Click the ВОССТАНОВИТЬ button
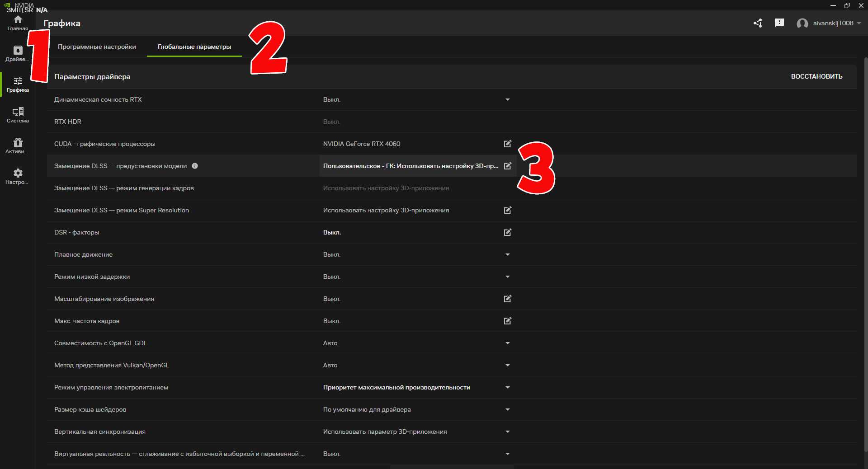Image resolution: width=868 pixels, height=469 pixels. tap(816, 76)
